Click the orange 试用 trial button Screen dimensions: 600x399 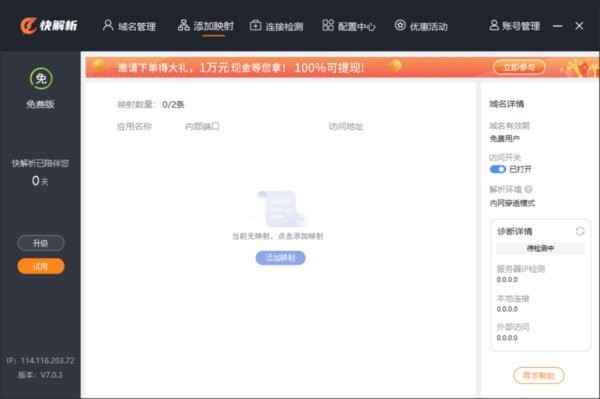pyautogui.click(x=41, y=266)
